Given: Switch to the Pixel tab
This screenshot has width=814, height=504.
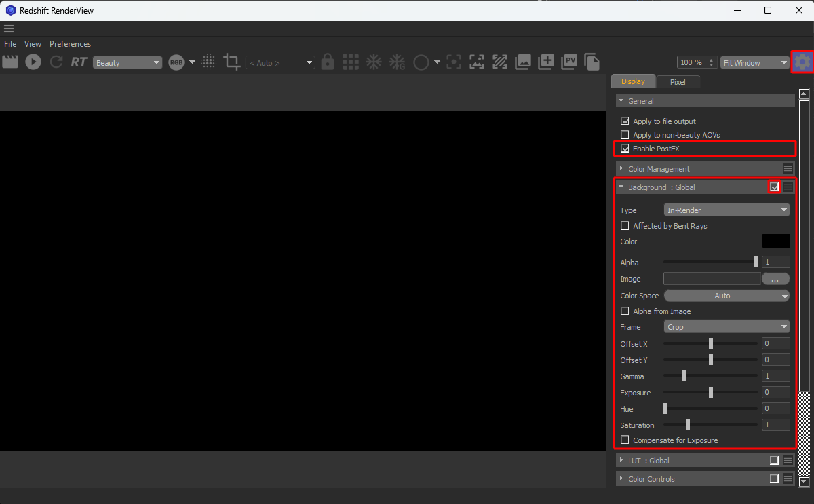Looking at the screenshot, I should click(x=678, y=82).
